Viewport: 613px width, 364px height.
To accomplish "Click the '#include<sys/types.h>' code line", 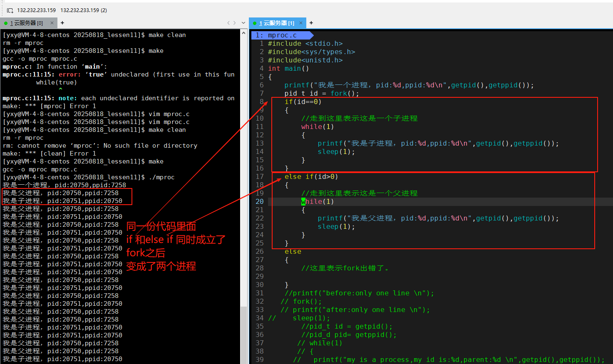I will [x=311, y=52].
